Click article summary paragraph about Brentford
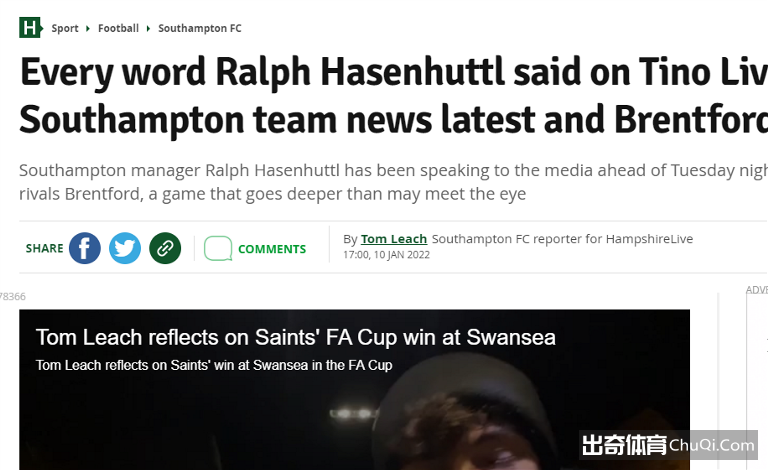The height and width of the screenshot is (470, 768). (394, 182)
